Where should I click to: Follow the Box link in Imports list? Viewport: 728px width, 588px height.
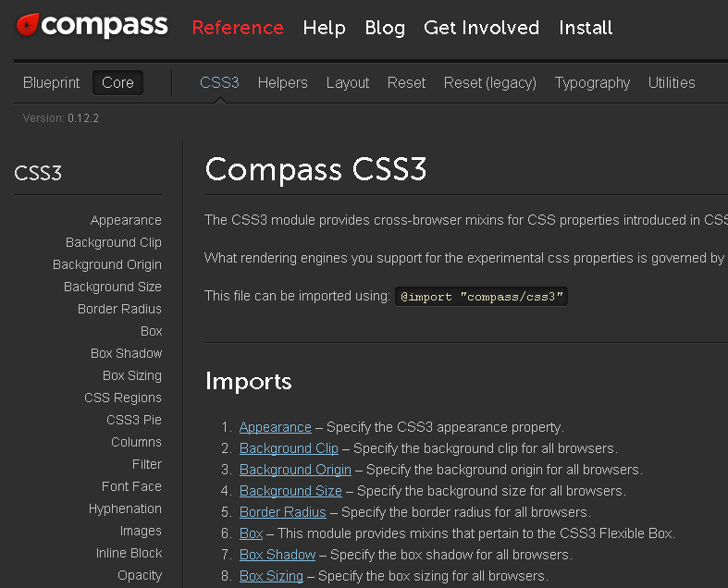252,533
